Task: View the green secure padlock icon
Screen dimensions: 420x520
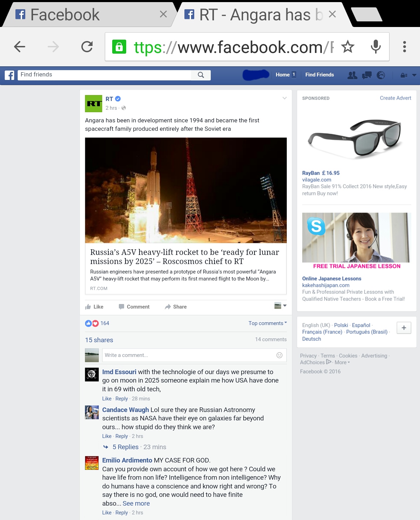Action: click(119, 47)
